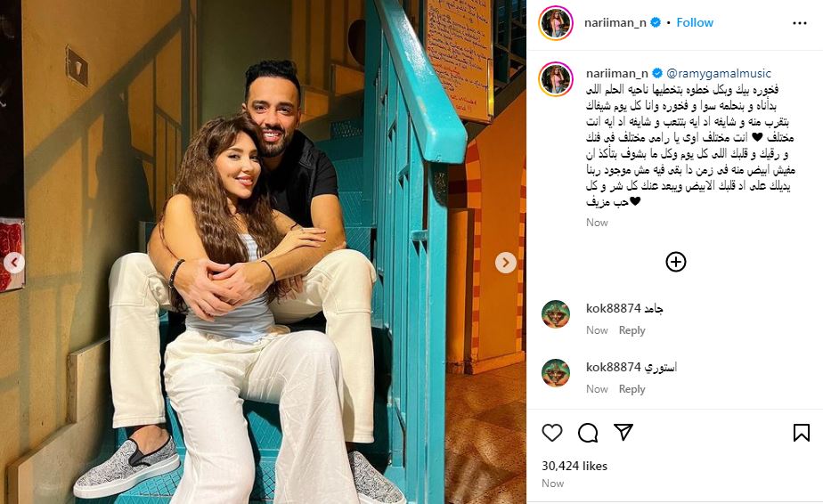Image resolution: width=823 pixels, height=504 pixels.
Task: Save post with the bookmark icon
Action: [x=801, y=433]
